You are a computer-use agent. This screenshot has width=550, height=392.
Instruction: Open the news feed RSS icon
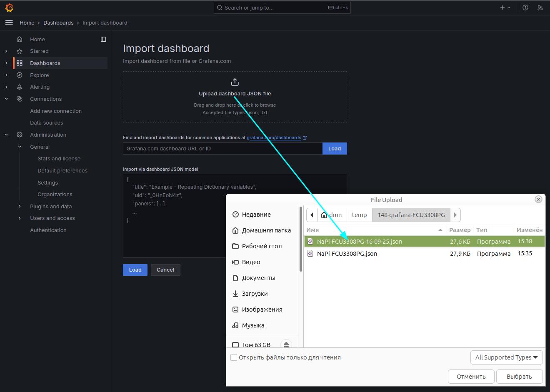pyautogui.click(x=540, y=7)
